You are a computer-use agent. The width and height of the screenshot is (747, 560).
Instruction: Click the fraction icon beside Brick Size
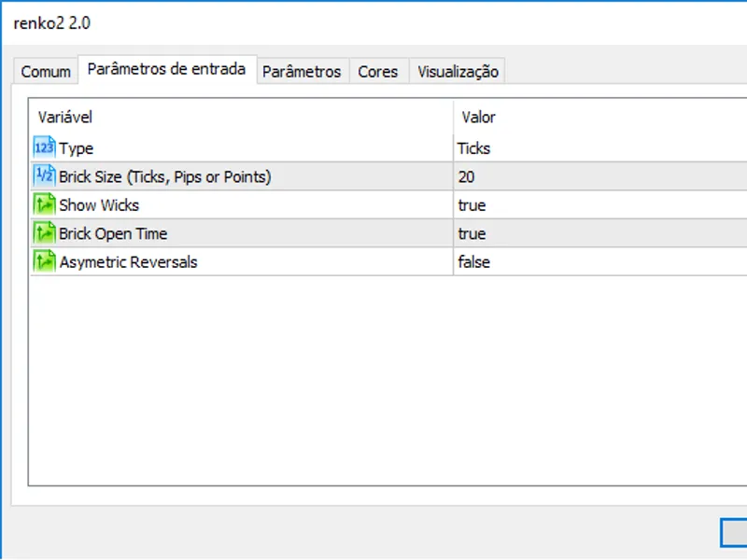coord(44,176)
